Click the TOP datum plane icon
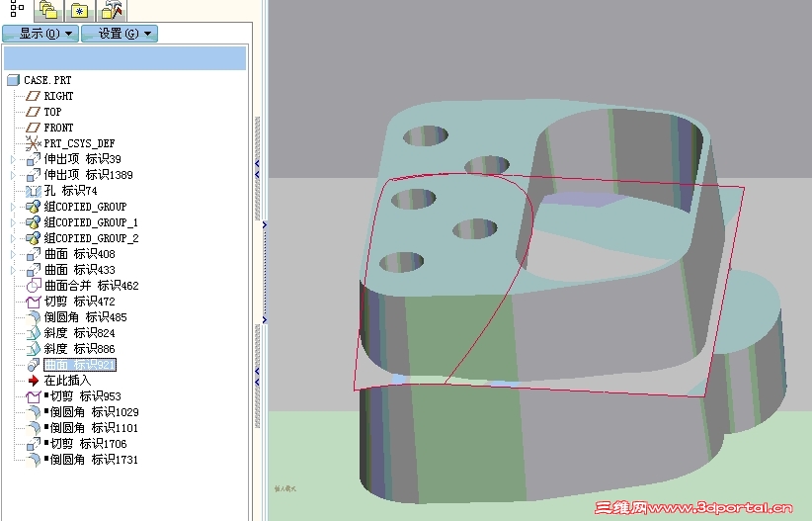This screenshot has height=521, width=812. click(x=34, y=112)
